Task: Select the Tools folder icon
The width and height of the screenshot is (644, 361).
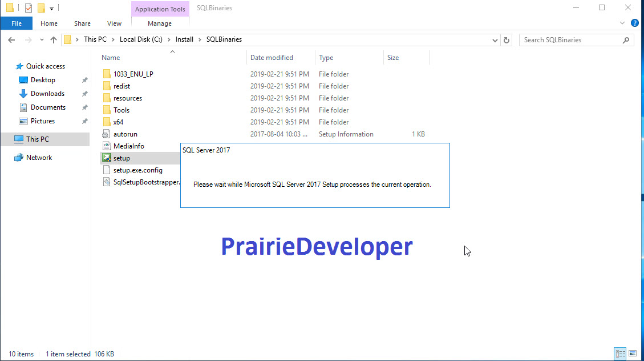Action: click(107, 110)
